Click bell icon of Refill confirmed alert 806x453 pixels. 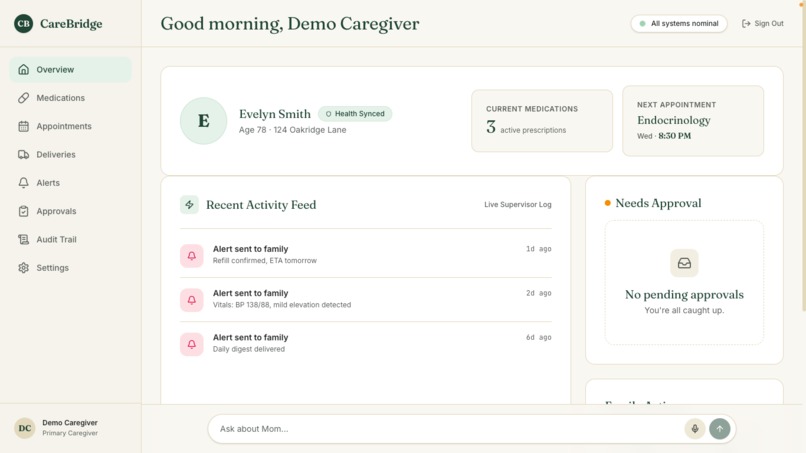click(x=191, y=256)
